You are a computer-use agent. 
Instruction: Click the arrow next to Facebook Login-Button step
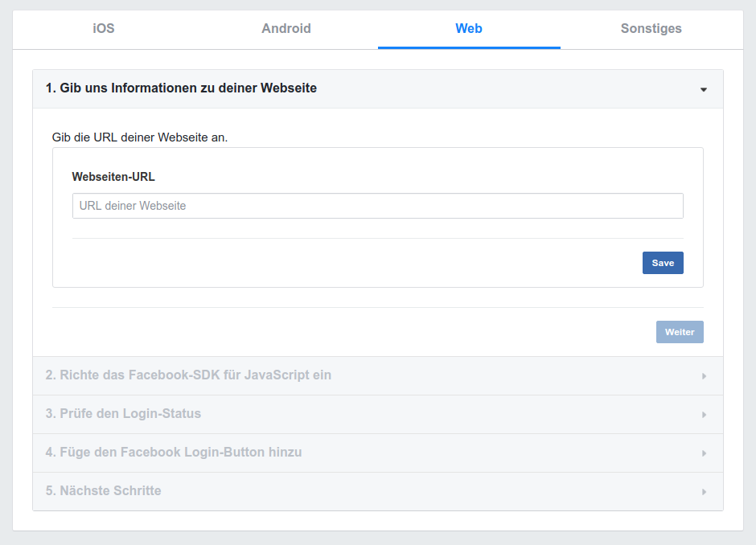click(704, 453)
